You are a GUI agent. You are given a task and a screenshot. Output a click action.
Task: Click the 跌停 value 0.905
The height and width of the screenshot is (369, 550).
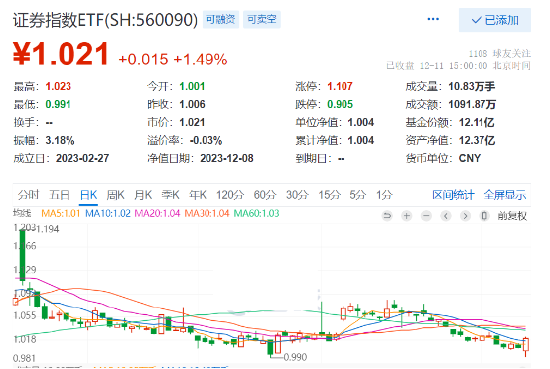(340, 104)
